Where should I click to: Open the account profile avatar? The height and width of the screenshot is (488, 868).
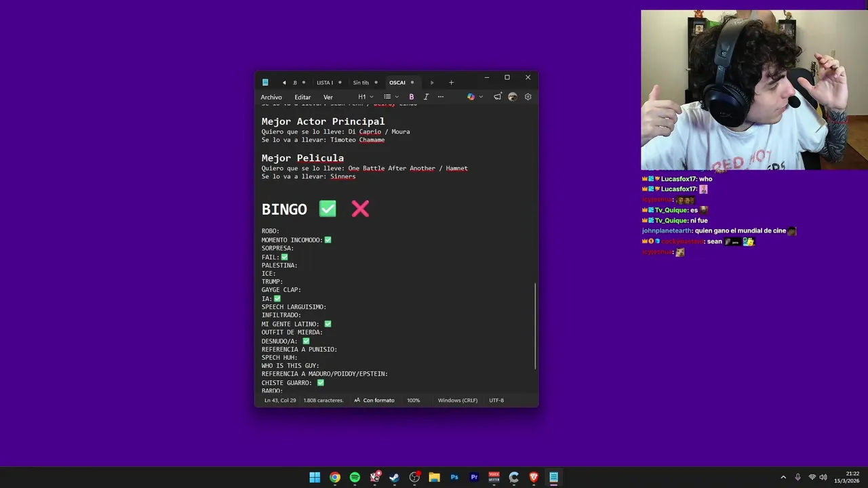click(513, 97)
